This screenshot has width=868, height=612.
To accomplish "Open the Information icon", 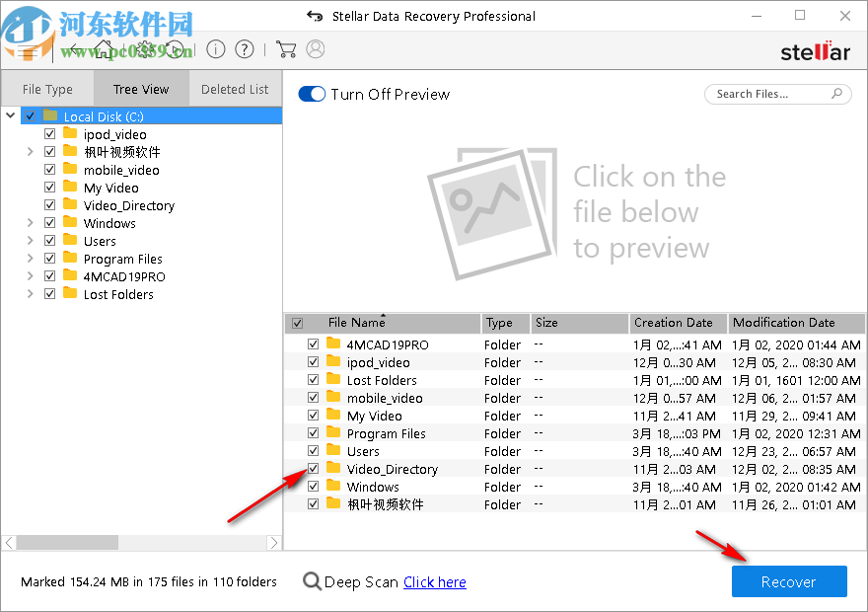I will point(215,48).
